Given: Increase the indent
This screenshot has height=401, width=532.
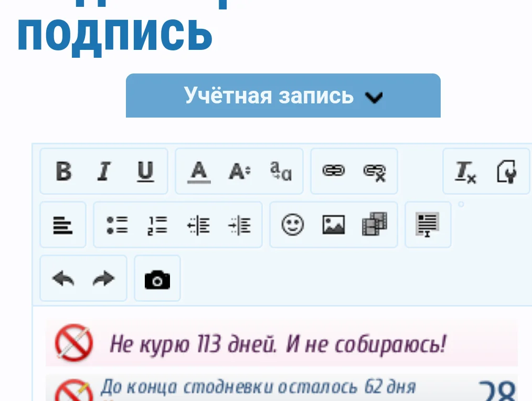Looking at the screenshot, I should point(240,225).
